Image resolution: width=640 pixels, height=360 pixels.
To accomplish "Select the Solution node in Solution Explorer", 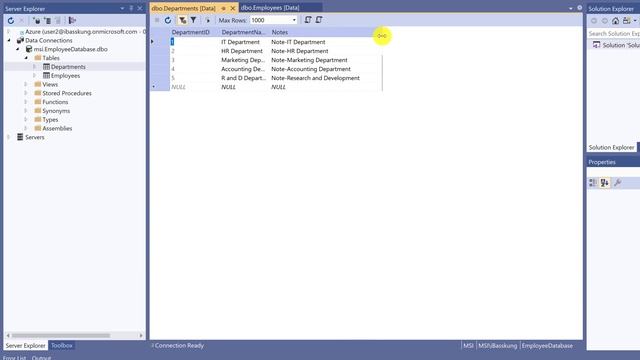I will click(x=616, y=45).
